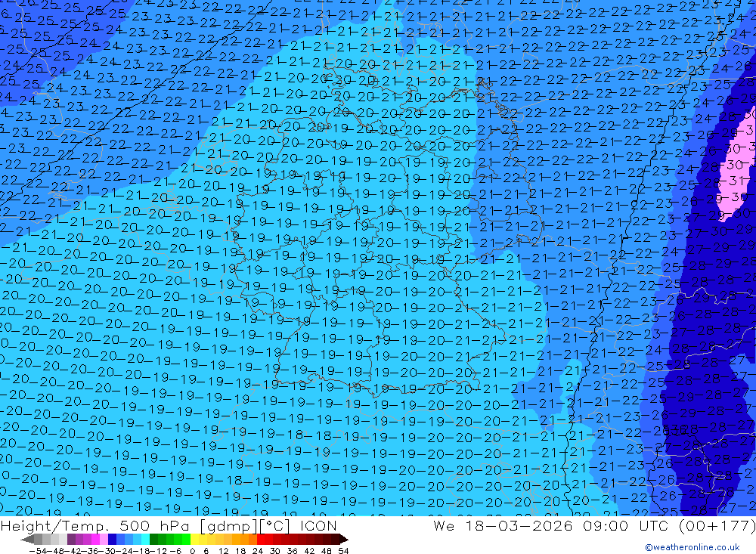Click the 'ICON' model name label
Image resolution: width=756 pixels, height=554 pixels.
pyautogui.click(x=318, y=526)
